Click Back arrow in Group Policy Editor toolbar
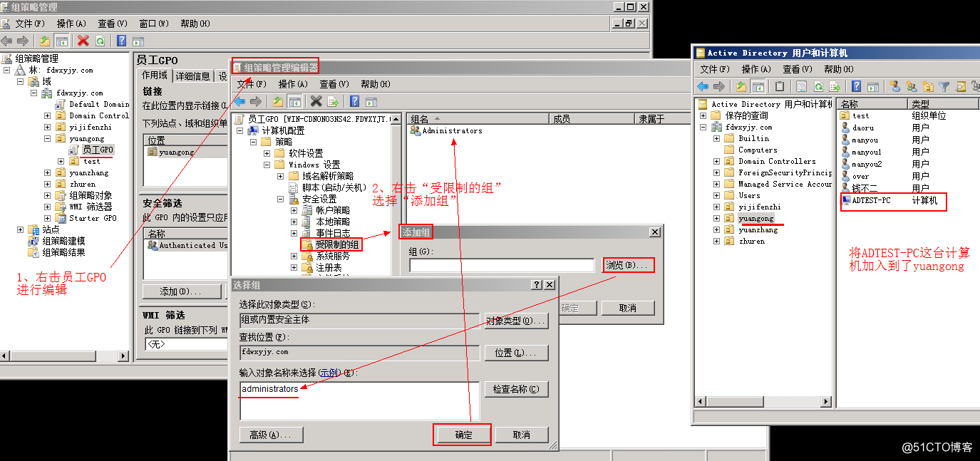The image size is (980, 461). pos(240,102)
